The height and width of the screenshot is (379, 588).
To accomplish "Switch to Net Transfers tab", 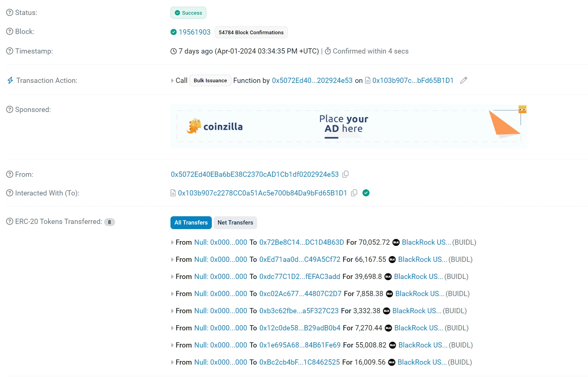I will 235,223.
